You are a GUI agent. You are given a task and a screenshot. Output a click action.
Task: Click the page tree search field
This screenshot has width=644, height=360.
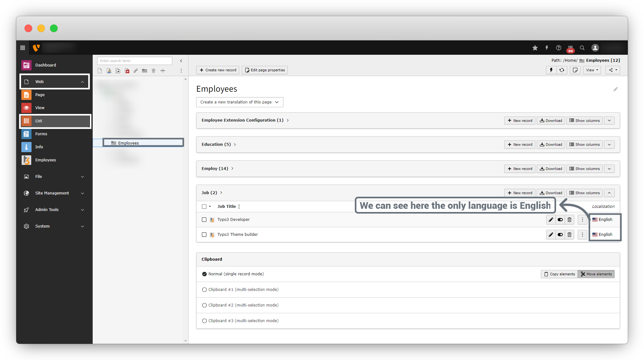click(134, 61)
